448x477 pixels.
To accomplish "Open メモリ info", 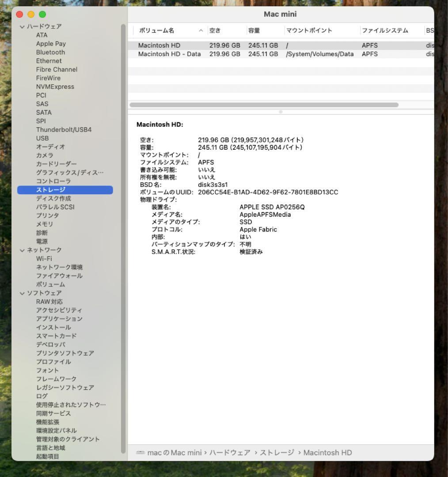I will [x=45, y=224].
